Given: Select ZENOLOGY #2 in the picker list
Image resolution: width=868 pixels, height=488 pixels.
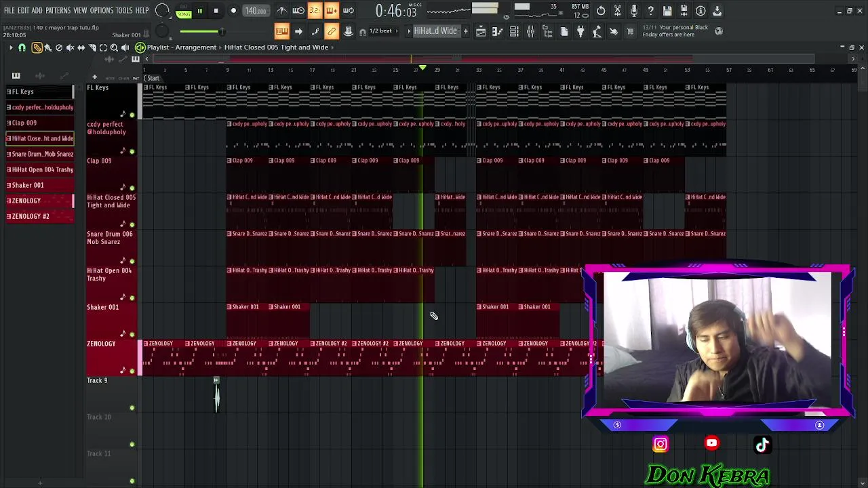Looking at the screenshot, I should pos(40,216).
